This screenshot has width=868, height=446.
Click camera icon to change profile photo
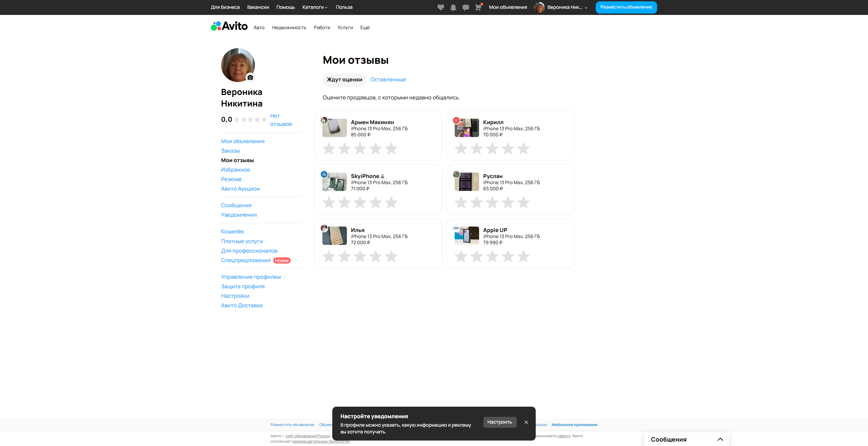[x=250, y=77]
